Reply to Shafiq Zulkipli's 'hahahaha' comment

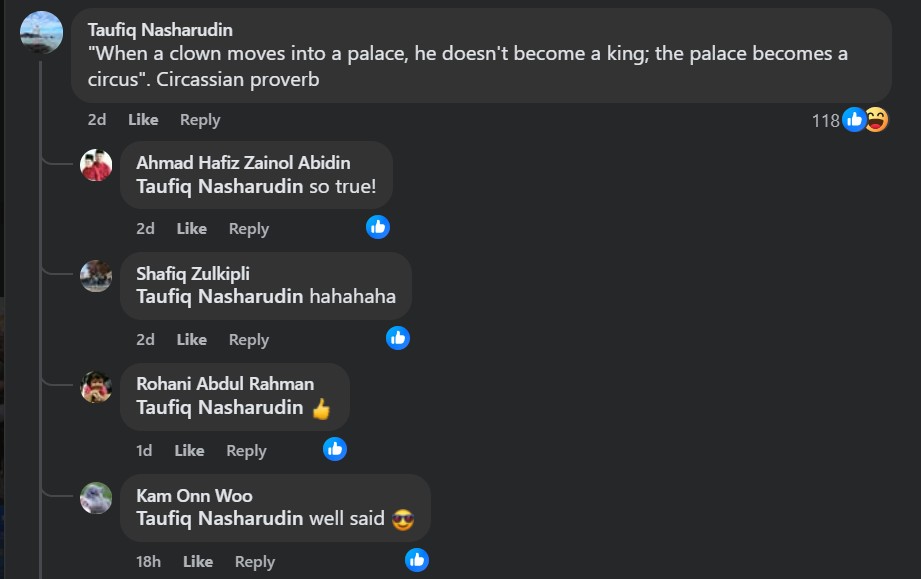[249, 340]
